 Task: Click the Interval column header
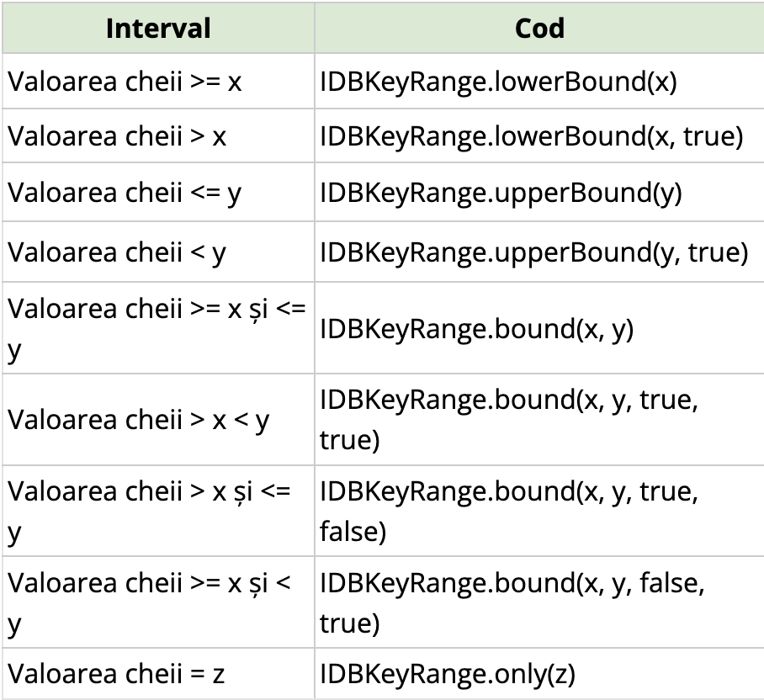point(158,28)
